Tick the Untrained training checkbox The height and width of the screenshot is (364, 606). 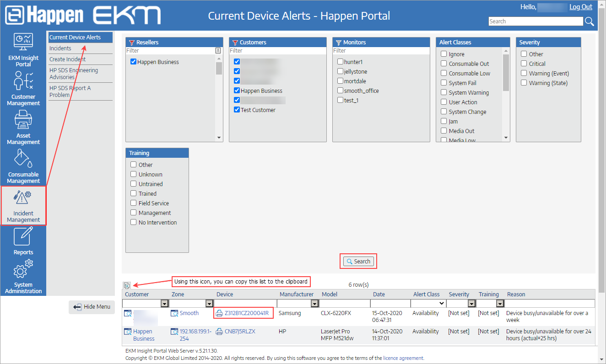(x=134, y=184)
